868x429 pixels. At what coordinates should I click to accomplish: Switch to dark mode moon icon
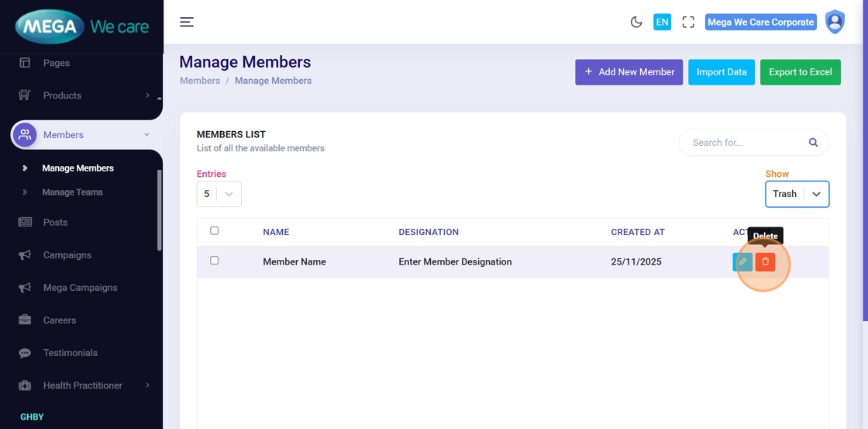point(636,22)
